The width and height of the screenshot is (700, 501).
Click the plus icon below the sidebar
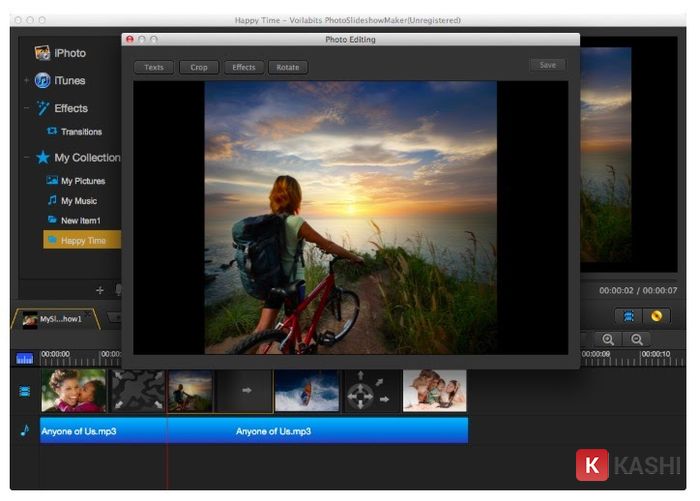tap(99, 290)
